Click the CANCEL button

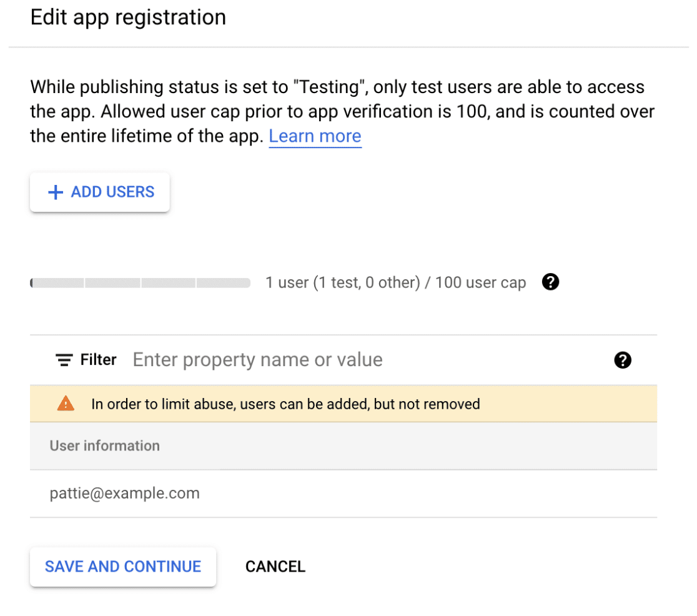(x=275, y=567)
